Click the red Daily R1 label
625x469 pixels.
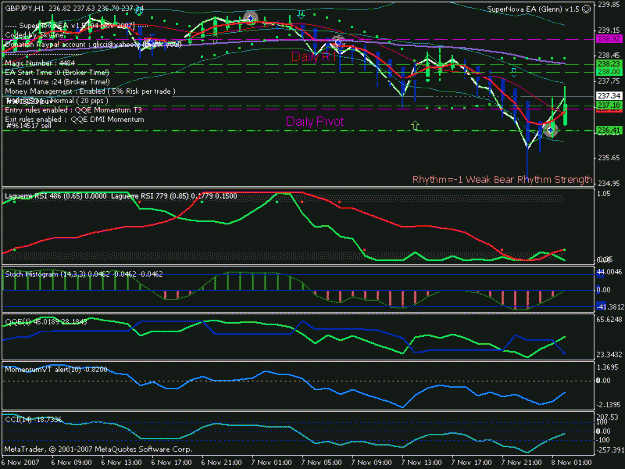(x=314, y=57)
